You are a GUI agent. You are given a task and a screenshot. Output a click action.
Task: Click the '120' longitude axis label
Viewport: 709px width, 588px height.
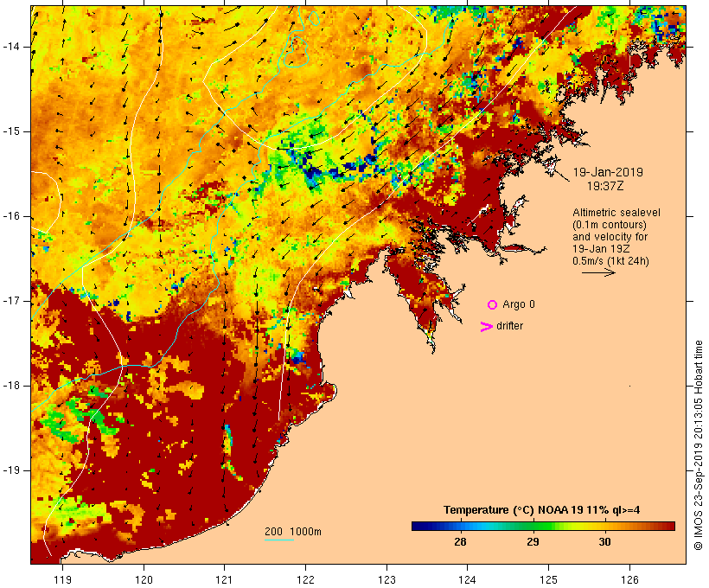(144, 579)
